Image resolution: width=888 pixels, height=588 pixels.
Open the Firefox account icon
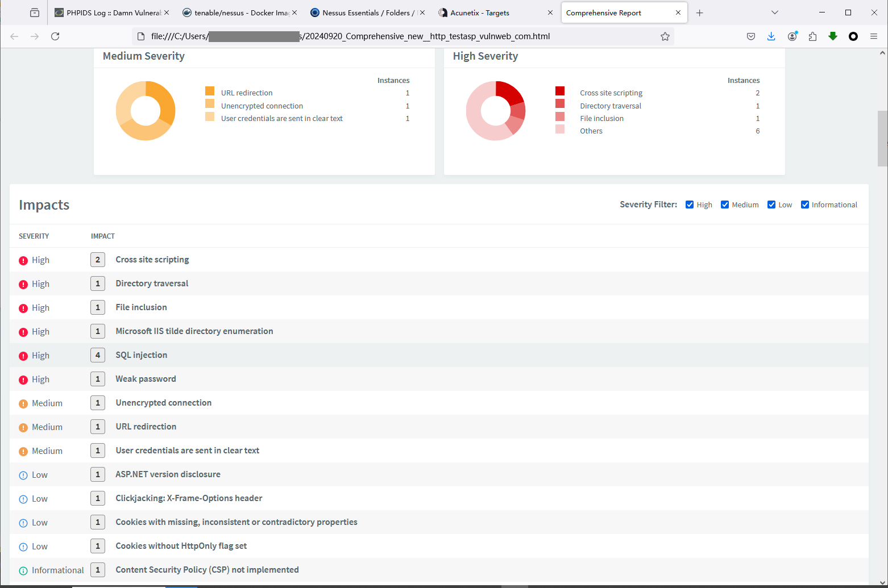point(792,36)
